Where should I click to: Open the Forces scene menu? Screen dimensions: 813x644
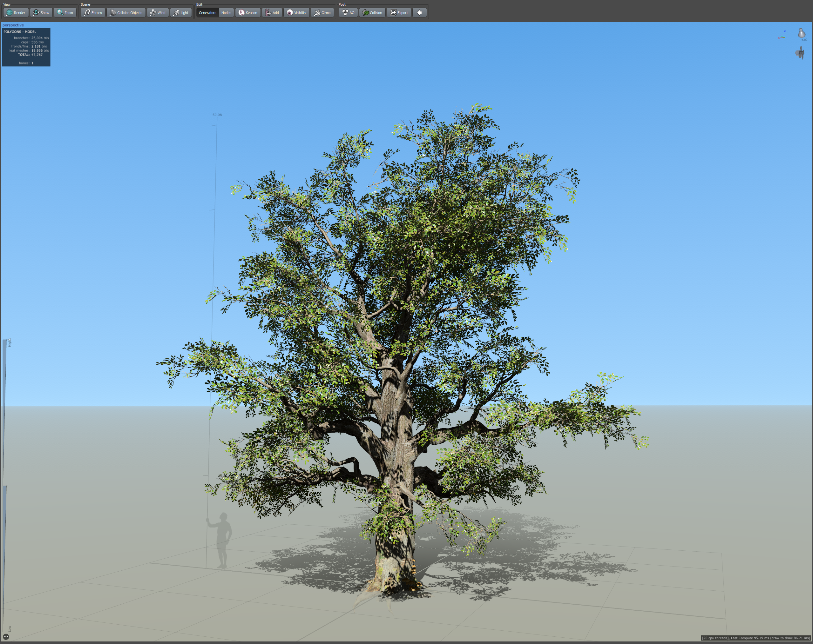93,12
